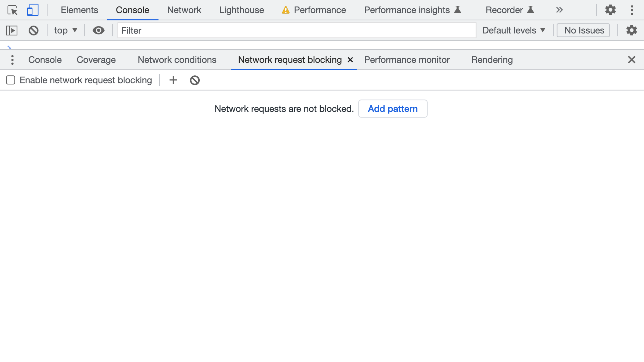Screen dimensions: 644x362
Task: Open DevTools settings gear in top bar
Action: (x=610, y=10)
